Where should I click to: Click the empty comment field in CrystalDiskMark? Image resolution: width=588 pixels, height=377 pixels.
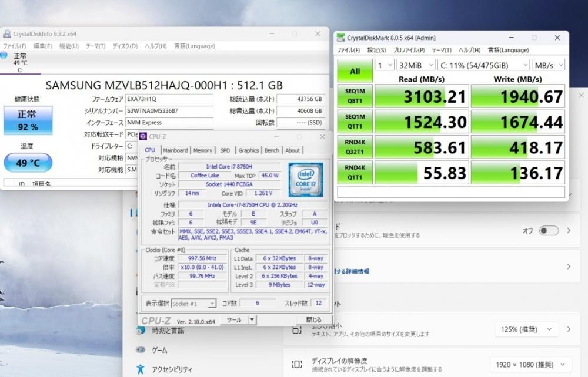click(451, 192)
